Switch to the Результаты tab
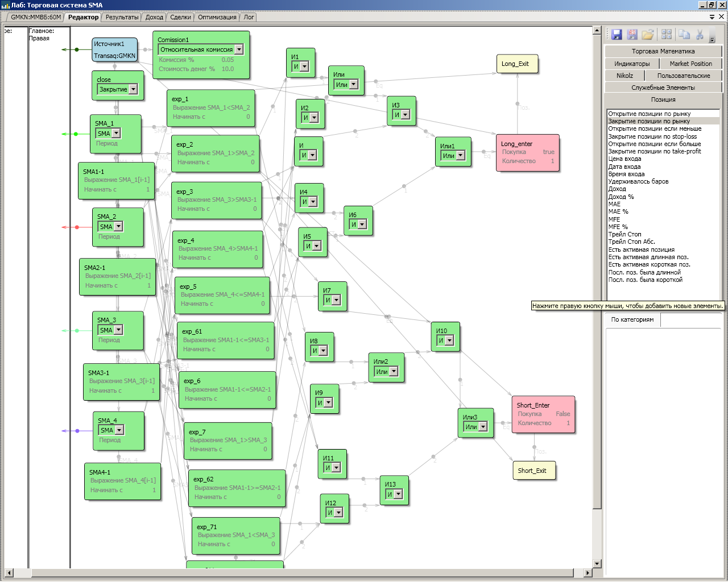 click(x=122, y=17)
